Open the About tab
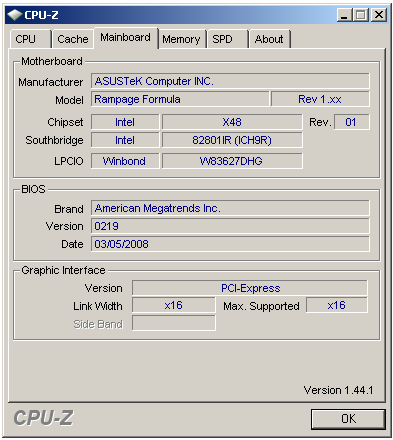The width and height of the screenshot is (393, 440). tap(270, 39)
